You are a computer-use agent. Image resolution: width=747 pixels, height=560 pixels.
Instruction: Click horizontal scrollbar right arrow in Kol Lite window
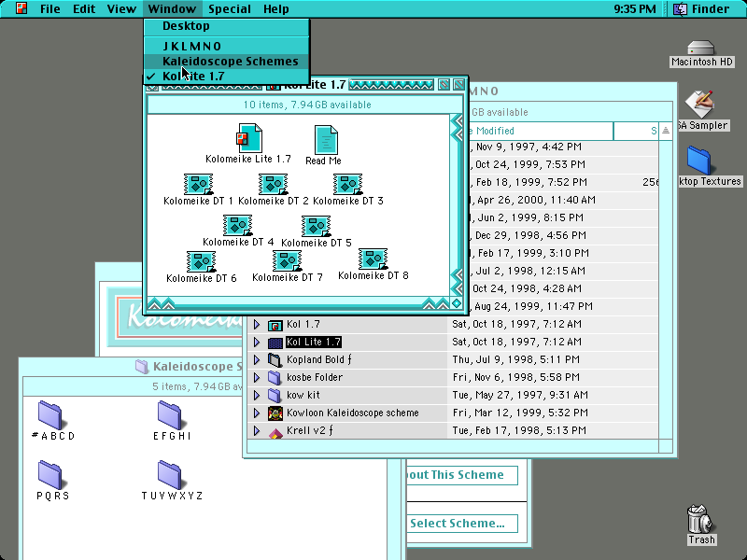point(443,303)
